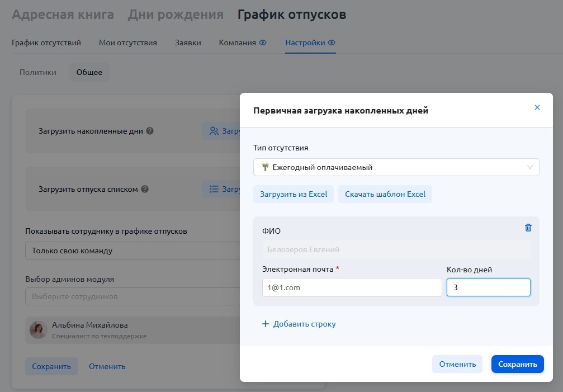Click plus icon beside Добавить строку

coord(266,324)
